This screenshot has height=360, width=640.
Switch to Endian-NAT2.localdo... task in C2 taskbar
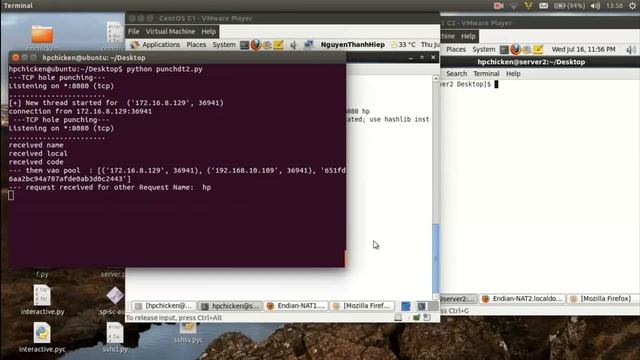(522, 299)
